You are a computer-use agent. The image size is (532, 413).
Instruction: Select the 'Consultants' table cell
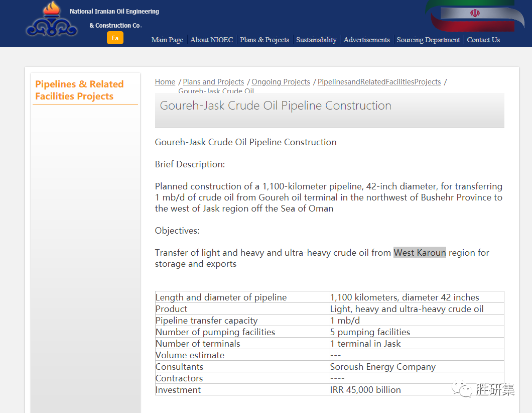242,366
